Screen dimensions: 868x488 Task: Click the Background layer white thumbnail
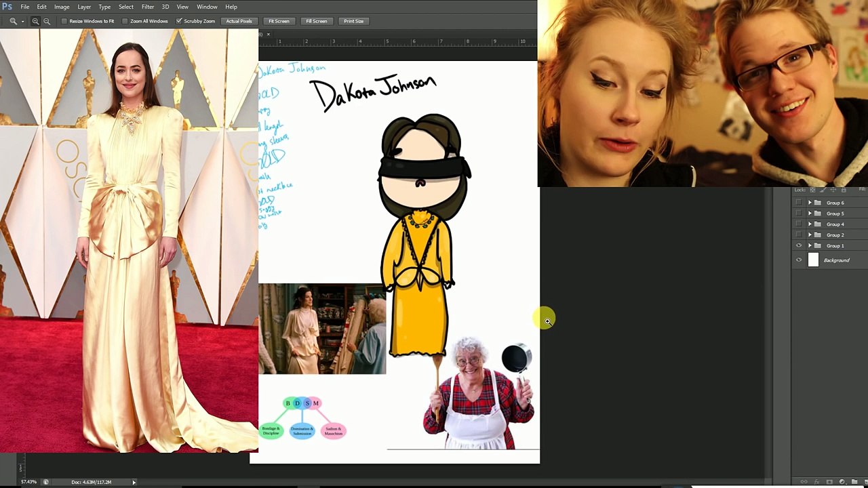pyautogui.click(x=814, y=260)
